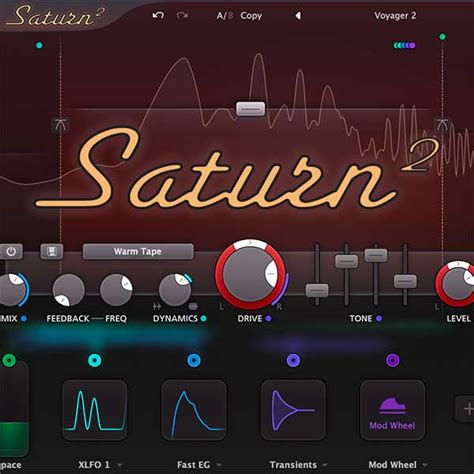The width and height of the screenshot is (474, 474).
Task: Click the band save preset icon
Action: (x=52, y=251)
